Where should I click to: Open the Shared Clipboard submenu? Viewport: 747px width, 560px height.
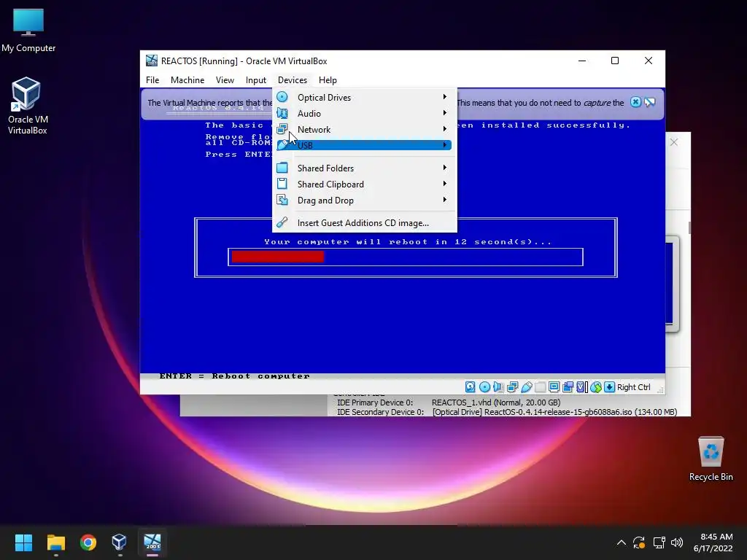coord(364,184)
